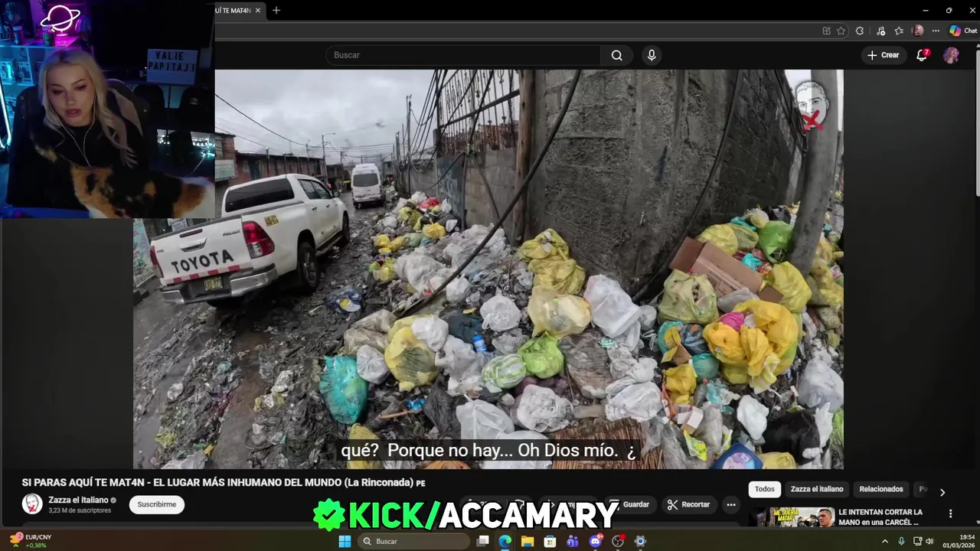
Task: Open Microsoft Edge from the taskbar
Action: (505, 541)
